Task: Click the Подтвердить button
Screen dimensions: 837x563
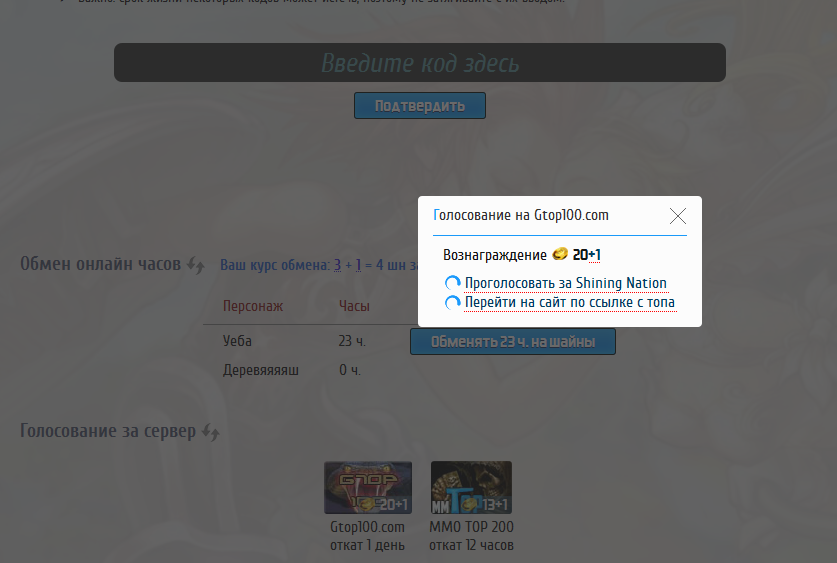Action: (x=419, y=106)
